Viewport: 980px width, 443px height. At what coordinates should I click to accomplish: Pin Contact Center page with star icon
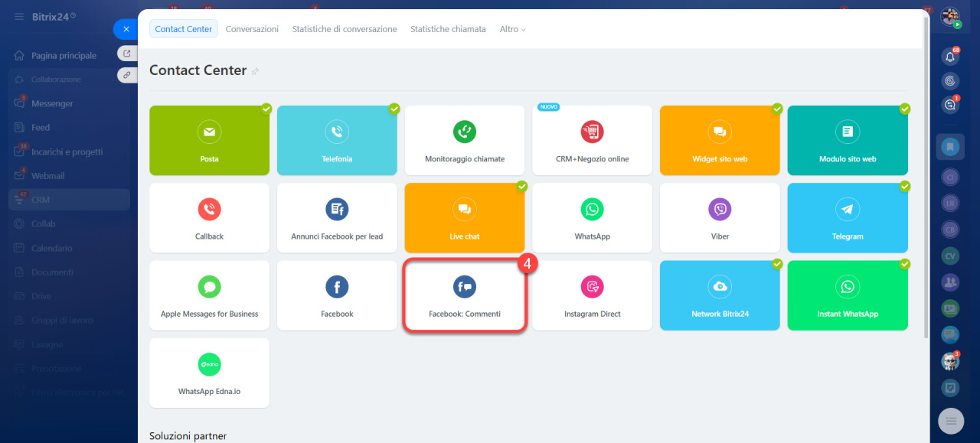[x=256, y=71]
